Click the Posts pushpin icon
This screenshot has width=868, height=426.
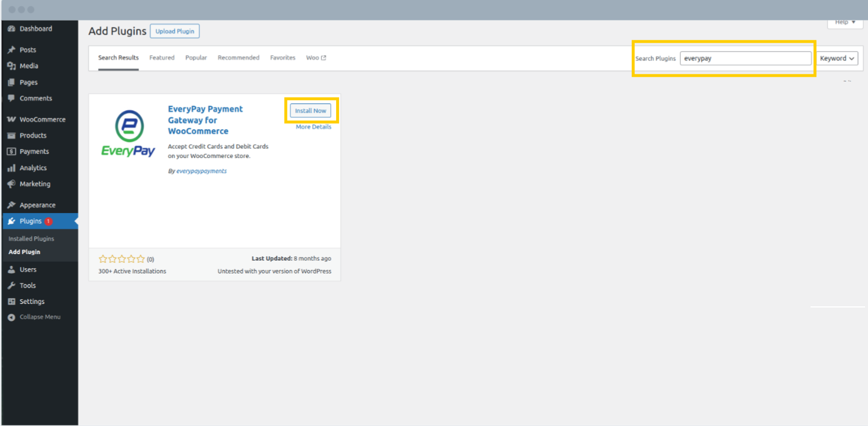(11, 50)
